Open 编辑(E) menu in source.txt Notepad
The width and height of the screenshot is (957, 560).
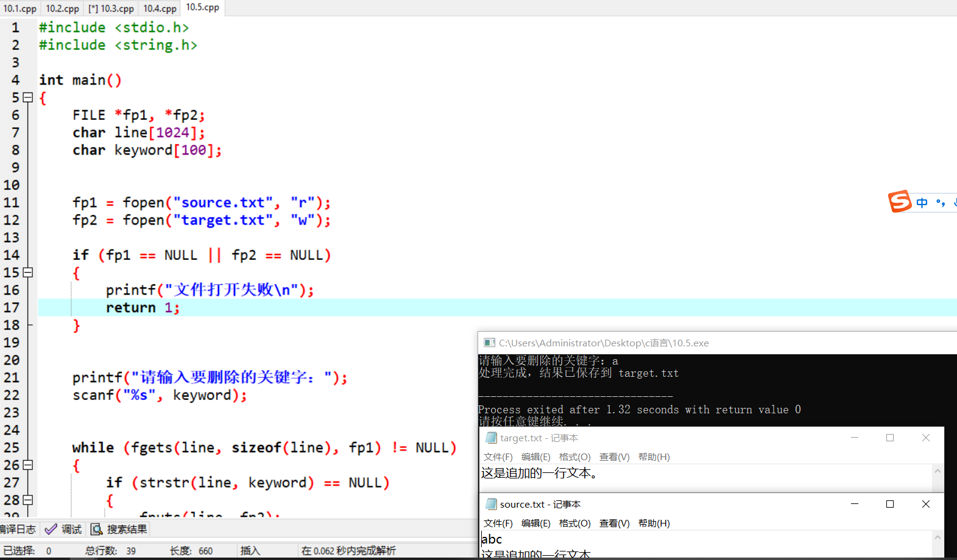536,523
